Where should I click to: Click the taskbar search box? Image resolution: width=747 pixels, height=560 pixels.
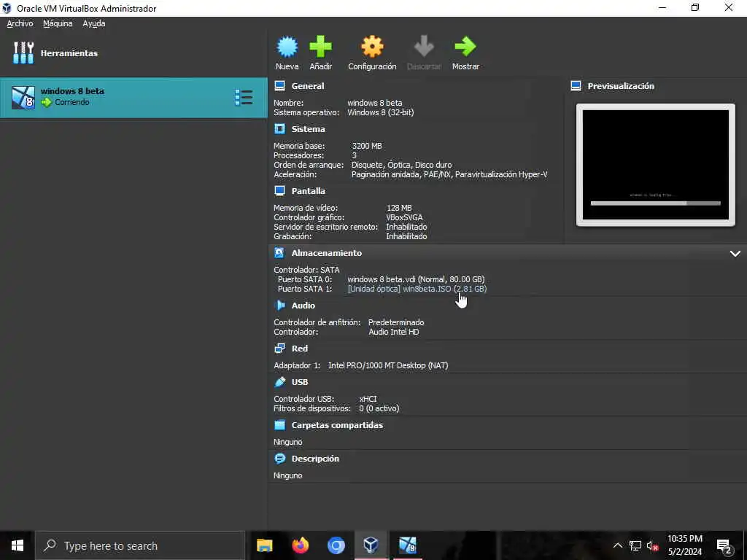click(140, 545)
